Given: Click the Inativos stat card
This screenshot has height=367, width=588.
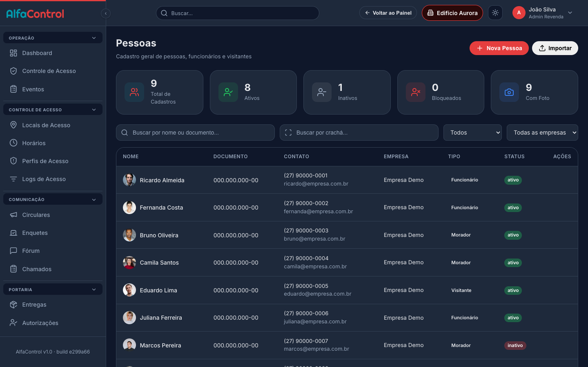Looking at the screenshot, I should (x=347, y=92).
